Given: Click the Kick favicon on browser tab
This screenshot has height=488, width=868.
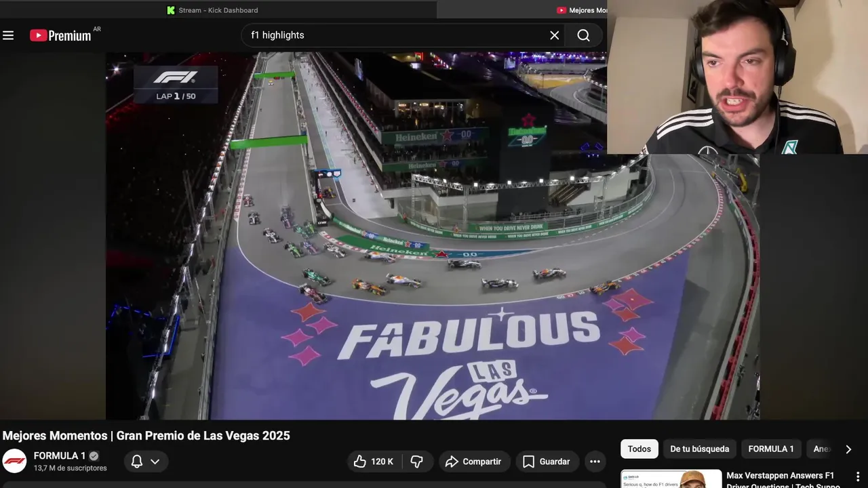Looking at the screenshot, I should (x=171, y=10).
